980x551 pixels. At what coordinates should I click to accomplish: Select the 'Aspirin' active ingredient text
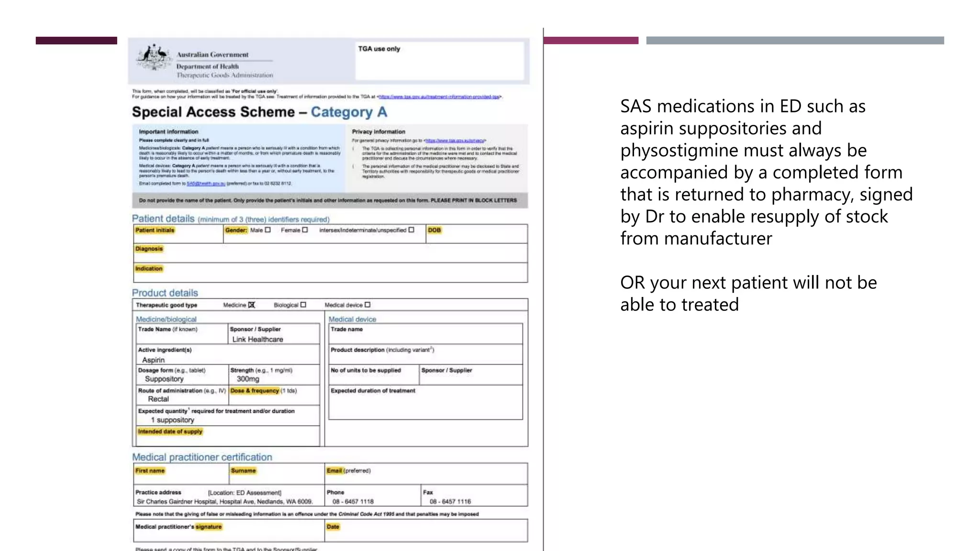tap(153, 360)
